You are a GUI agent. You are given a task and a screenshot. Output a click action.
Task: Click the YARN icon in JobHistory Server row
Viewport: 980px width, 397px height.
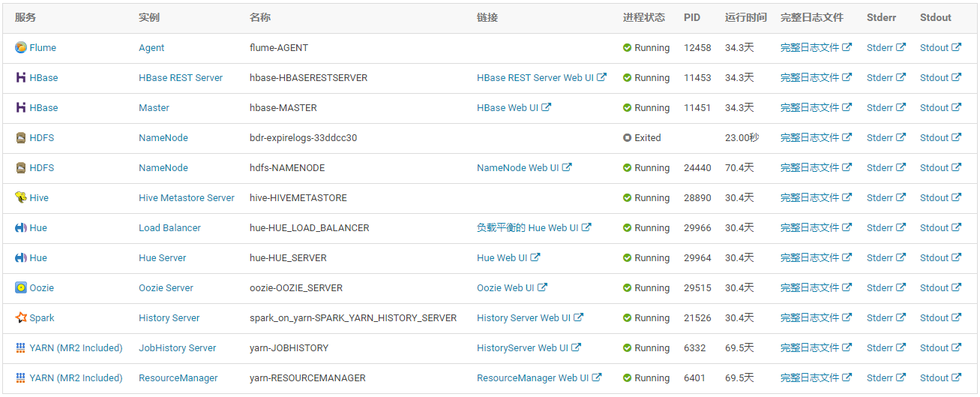tap(21, 347)
